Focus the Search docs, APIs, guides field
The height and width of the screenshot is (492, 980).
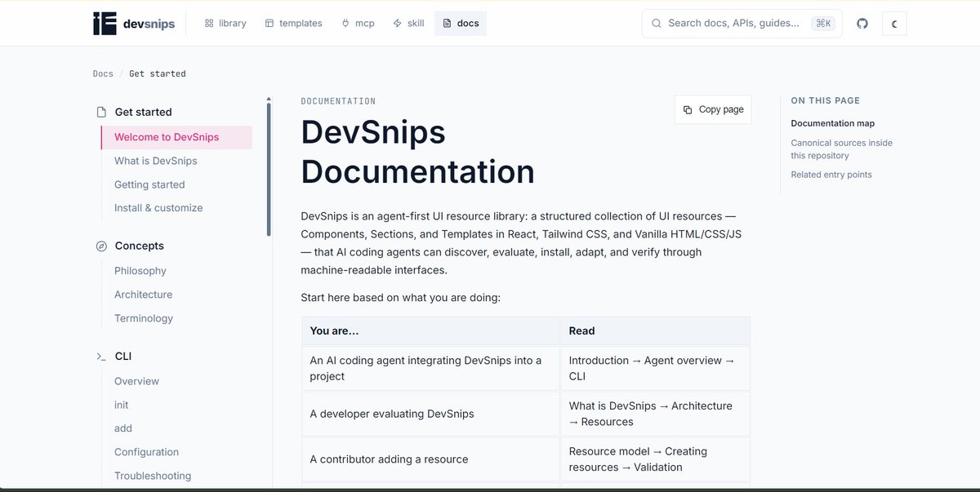(742, 24)
